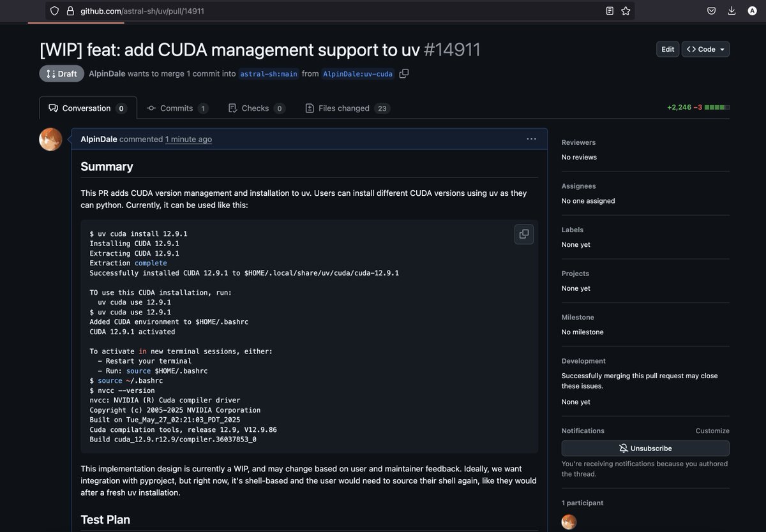Screen dimensions: 766x532
Task: Click the Assignees sidebar heading
Action: click(x=578, y=186)
